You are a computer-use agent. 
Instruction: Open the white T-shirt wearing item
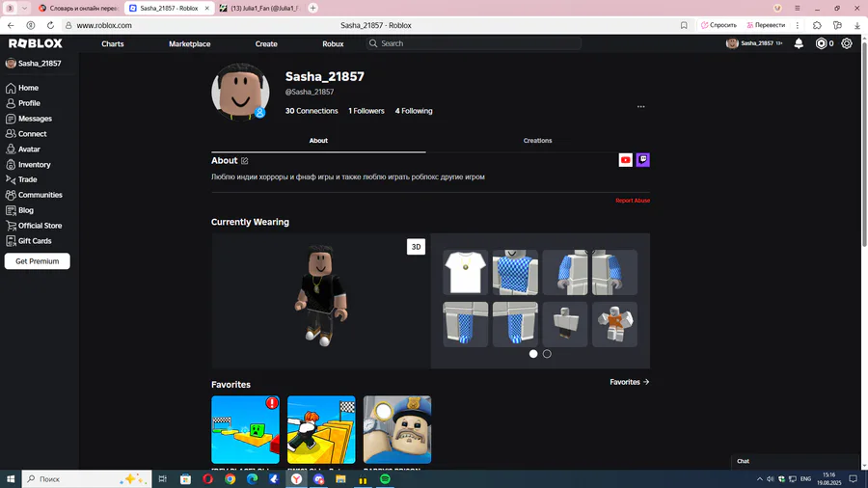click(465, 272)
